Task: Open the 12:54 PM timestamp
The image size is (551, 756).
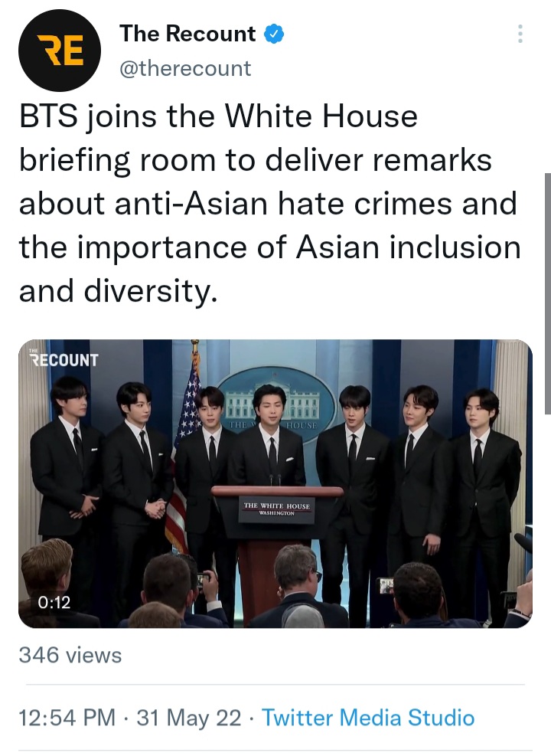Action: pos(67,718)
